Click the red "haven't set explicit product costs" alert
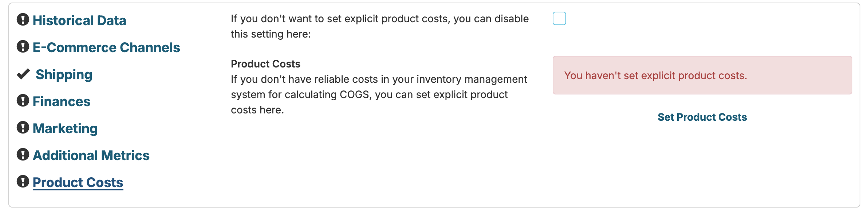 point(702,75)
